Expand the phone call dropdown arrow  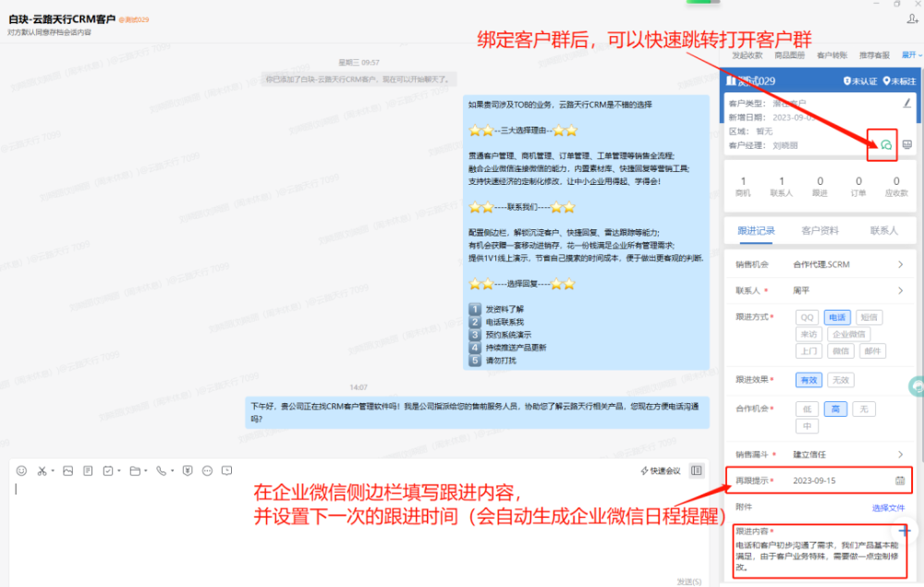point(172,471)
